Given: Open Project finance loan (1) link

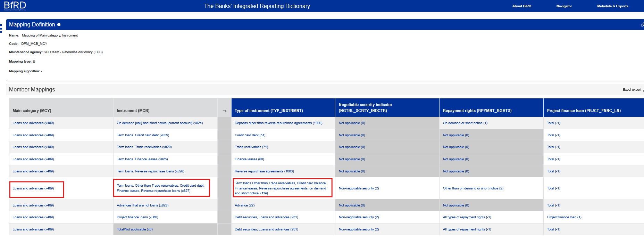Looking at the screenshot, I should (564, 217).
